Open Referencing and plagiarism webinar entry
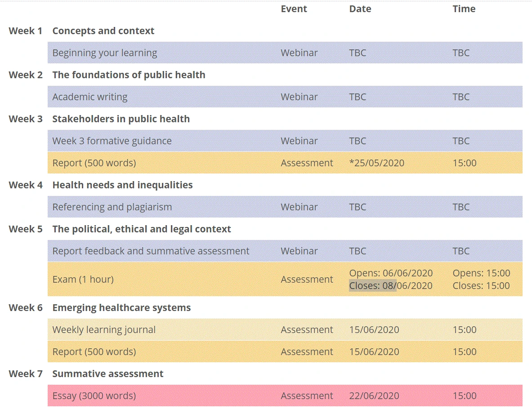The height and width of the screenshot is (409, 532). tap(112, 207)
